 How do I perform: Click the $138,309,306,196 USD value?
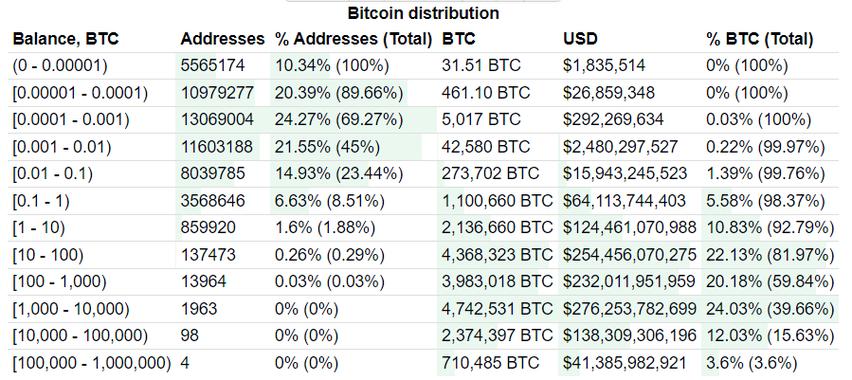[x=629, y=337]
